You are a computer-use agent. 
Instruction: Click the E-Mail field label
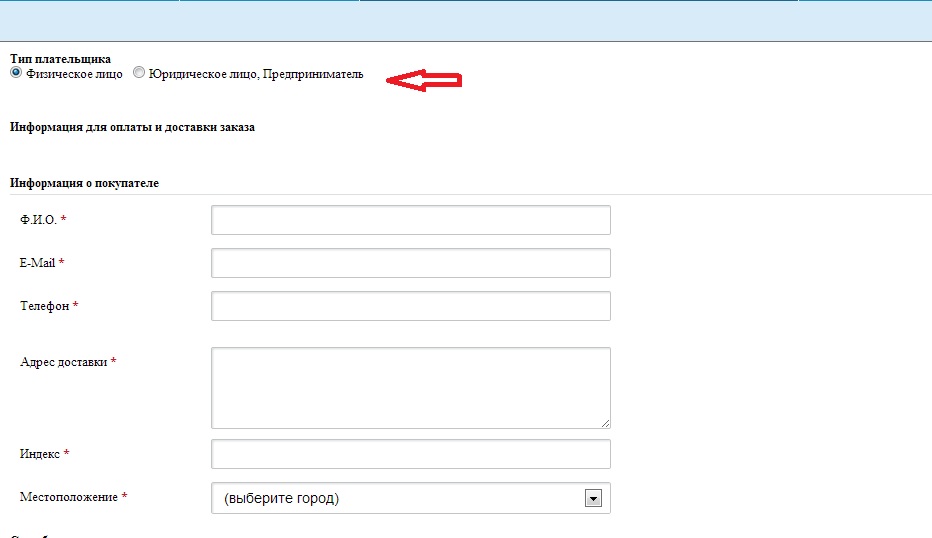pos(37,263)
